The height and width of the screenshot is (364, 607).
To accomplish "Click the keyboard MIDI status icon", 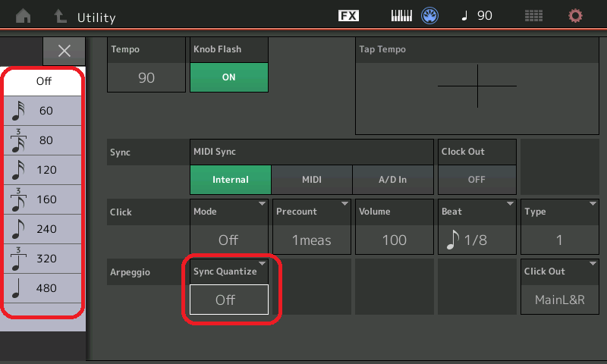I will [402, 16].
